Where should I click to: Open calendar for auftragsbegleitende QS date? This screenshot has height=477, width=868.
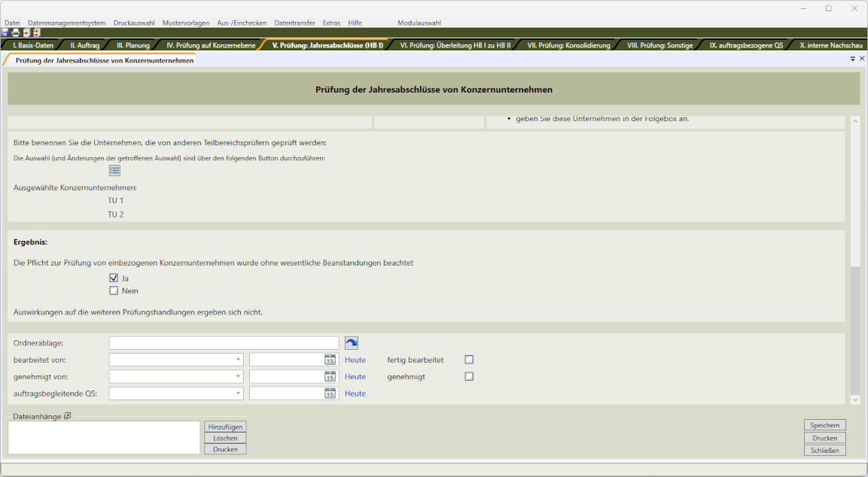[x=330, y=393]
